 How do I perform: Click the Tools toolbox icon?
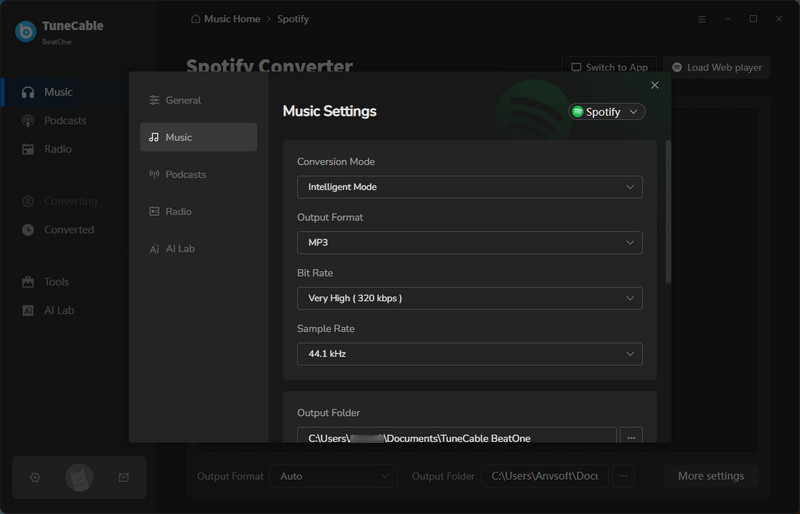coord(28,282)
